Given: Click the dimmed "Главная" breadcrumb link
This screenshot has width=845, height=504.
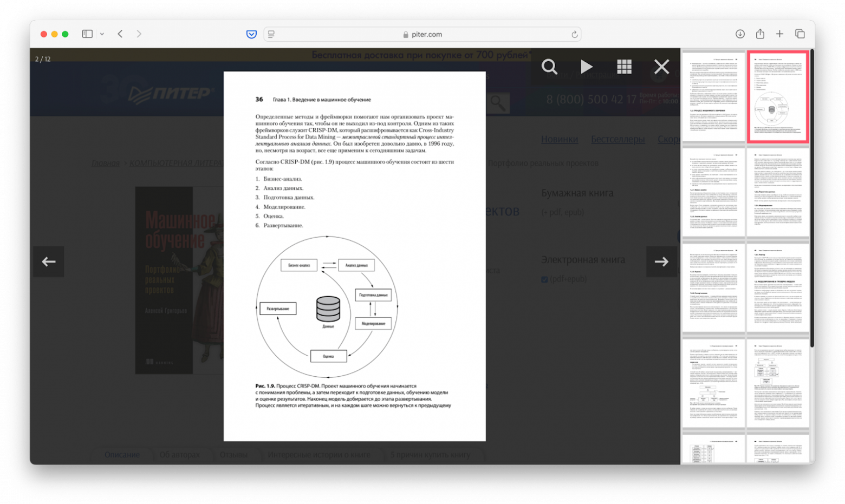Looking at the screenshot, I should point(105,163).
